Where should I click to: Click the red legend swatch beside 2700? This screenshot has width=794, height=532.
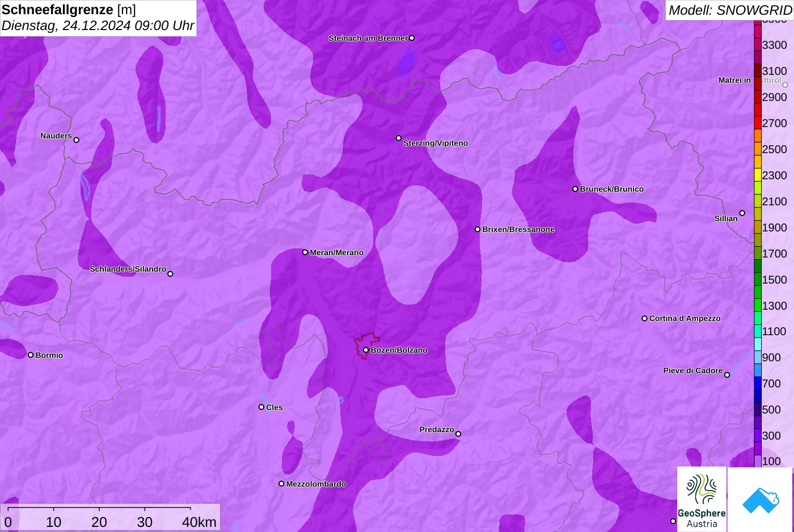click(758, 123)
